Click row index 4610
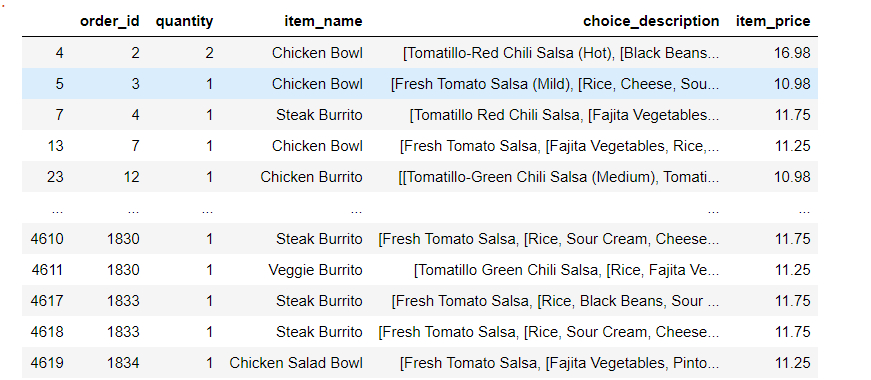This screenshot has height=380, width=871. [x=47, y=239]
